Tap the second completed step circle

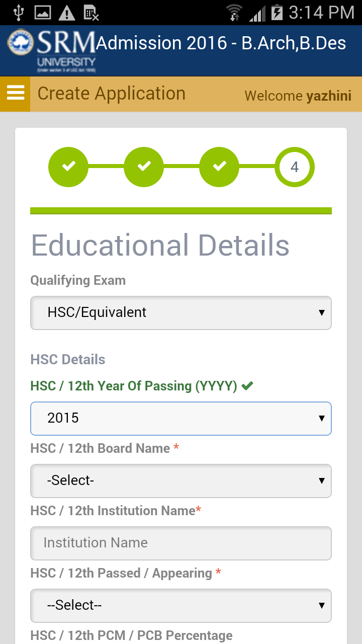click(144, 167)
